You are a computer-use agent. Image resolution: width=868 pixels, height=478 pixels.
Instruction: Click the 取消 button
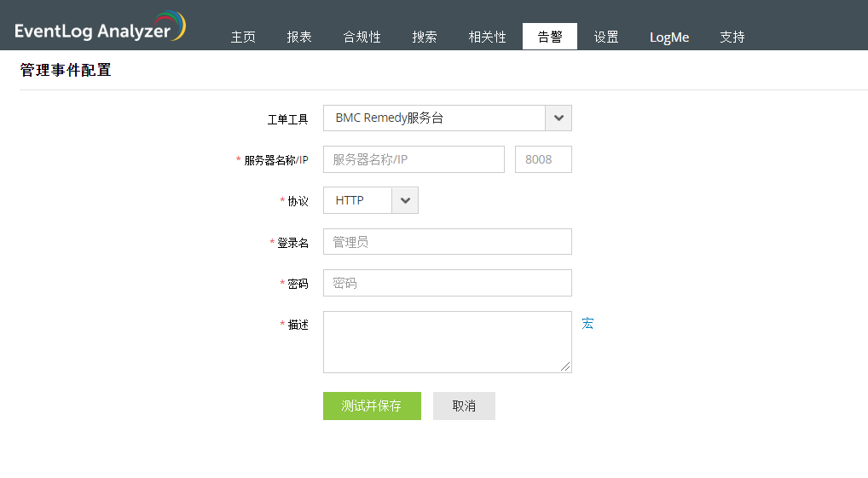coord(464,406)
